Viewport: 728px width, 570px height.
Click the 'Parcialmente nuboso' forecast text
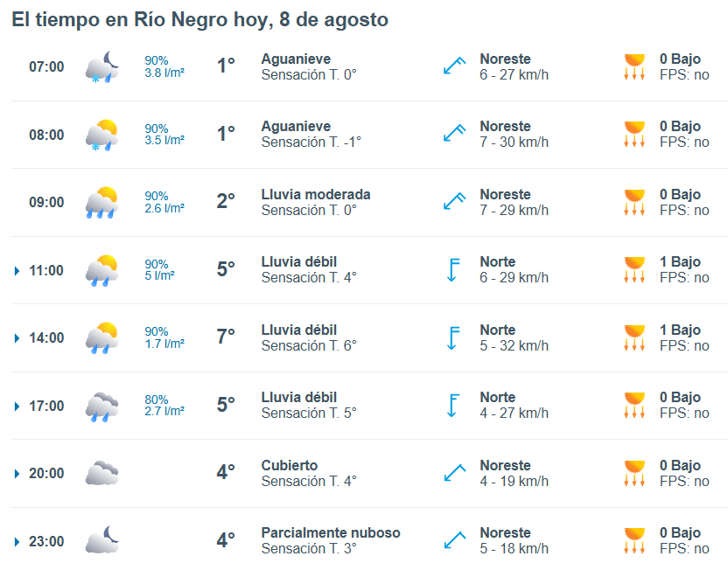pos(331,532)
